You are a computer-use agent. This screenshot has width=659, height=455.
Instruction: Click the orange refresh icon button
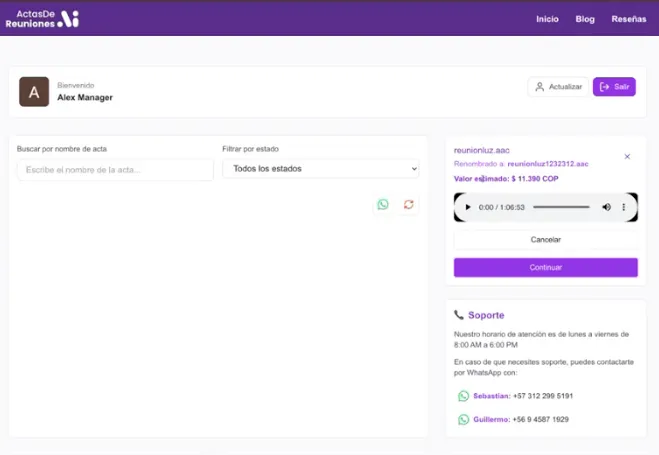pyautogui.click(x=408, y=204)
